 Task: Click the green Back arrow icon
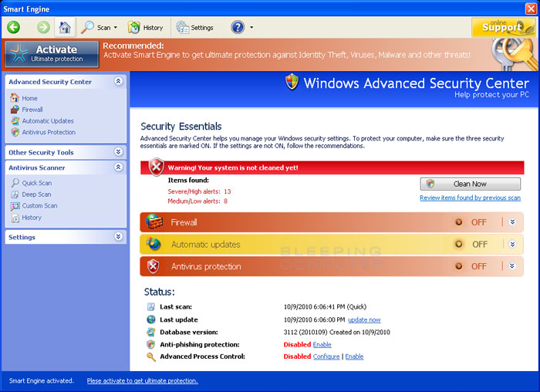[x=13, y=27]
